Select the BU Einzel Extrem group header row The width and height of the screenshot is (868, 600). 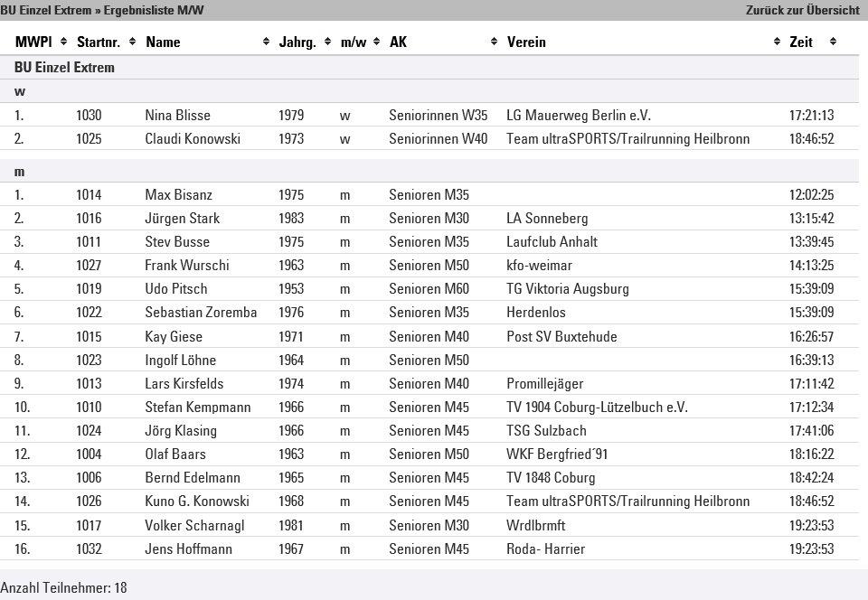click(64, 68)
